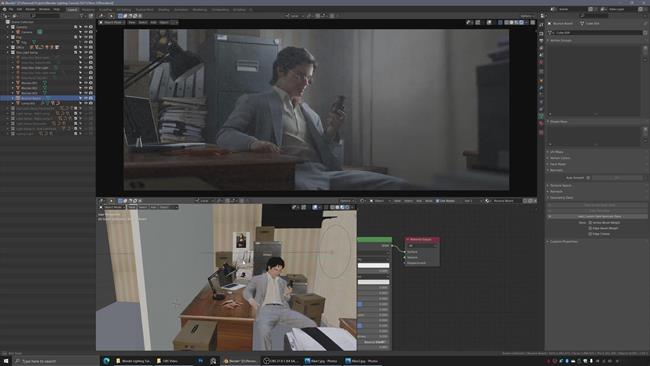
Task: Expand the UV Maps panel
Action: (555, 152)
